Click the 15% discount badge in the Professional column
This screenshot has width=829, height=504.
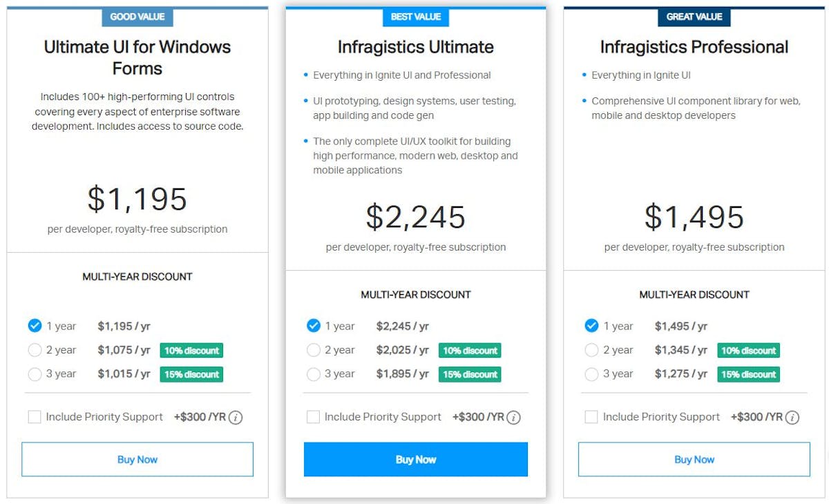(747, 374)
